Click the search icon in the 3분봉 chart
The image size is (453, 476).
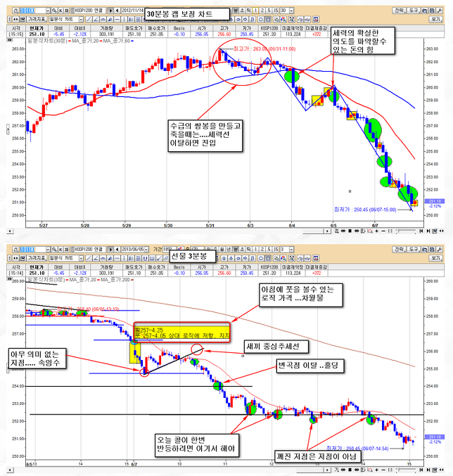54,249
